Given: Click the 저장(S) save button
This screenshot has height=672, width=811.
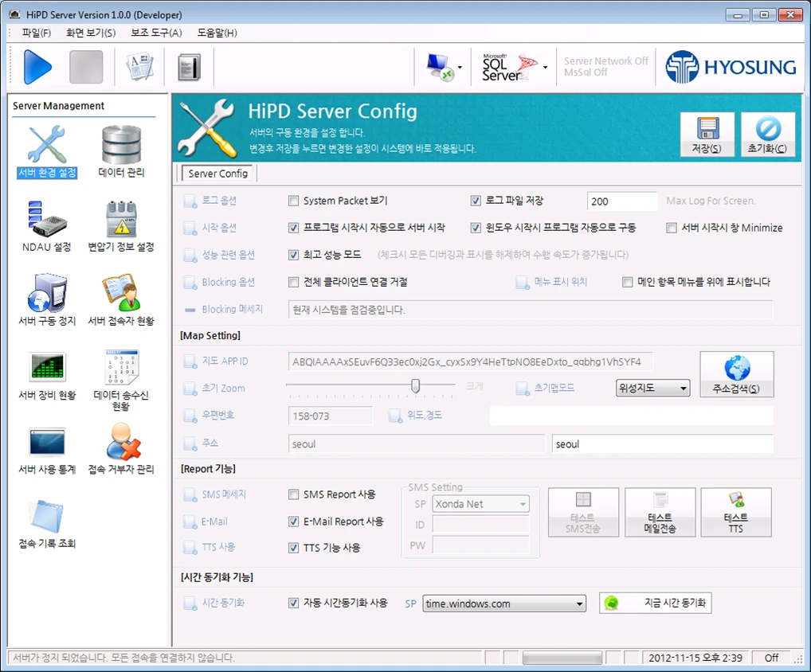Looking at the screenshot, I should 707,135.
